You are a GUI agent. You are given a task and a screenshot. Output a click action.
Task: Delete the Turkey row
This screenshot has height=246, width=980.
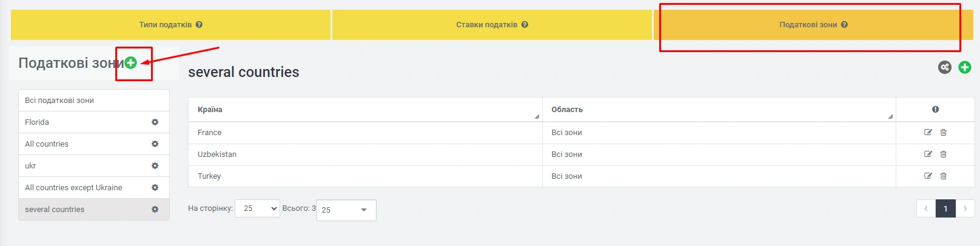(943, 176)
